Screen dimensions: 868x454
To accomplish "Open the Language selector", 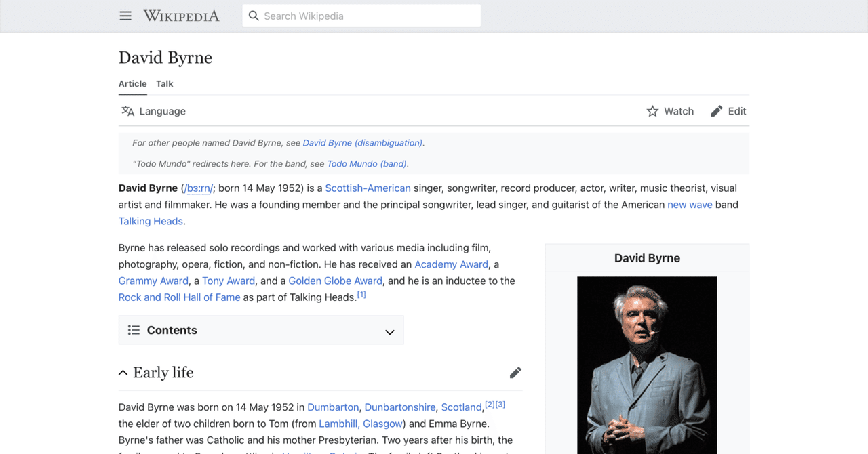I will [x=153, y=111].
